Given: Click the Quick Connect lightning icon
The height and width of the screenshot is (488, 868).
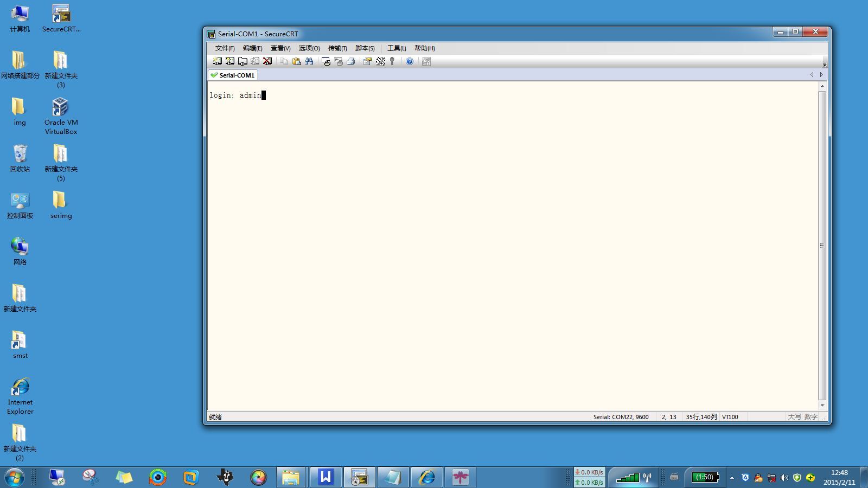Looking at the screenshot, I should click(230, 61).
